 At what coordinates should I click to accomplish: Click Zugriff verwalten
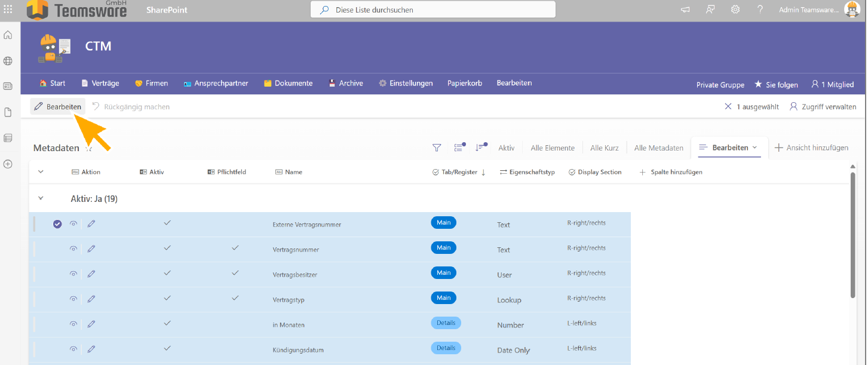[823, 106]
